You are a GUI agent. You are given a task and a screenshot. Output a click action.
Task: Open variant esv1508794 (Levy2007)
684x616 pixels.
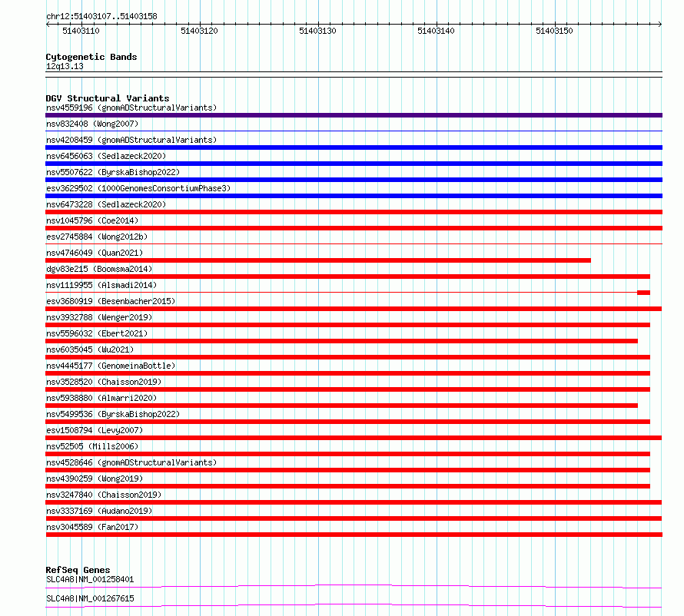95,430
